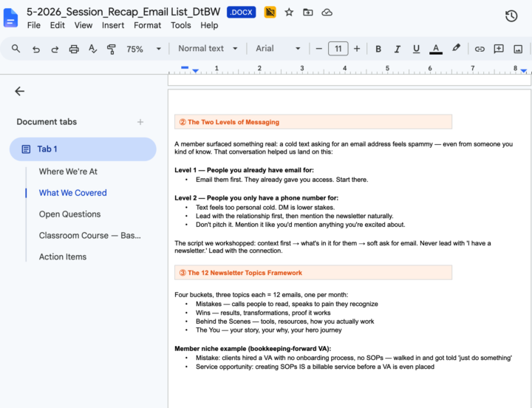Open the 75% zoom dropdown
The height and width of the screenshot is (408, 532).
(x=143, y=50)
